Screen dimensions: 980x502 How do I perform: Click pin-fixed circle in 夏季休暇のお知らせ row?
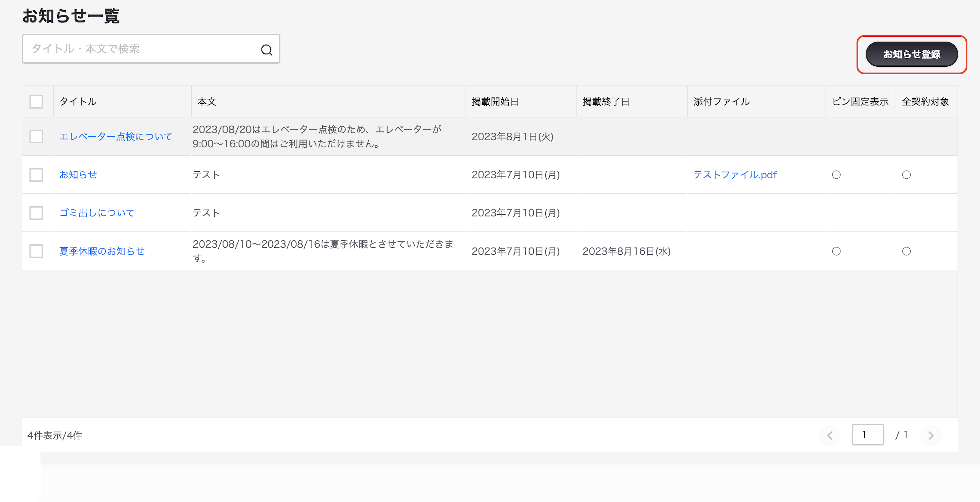(x=836, y=251)
